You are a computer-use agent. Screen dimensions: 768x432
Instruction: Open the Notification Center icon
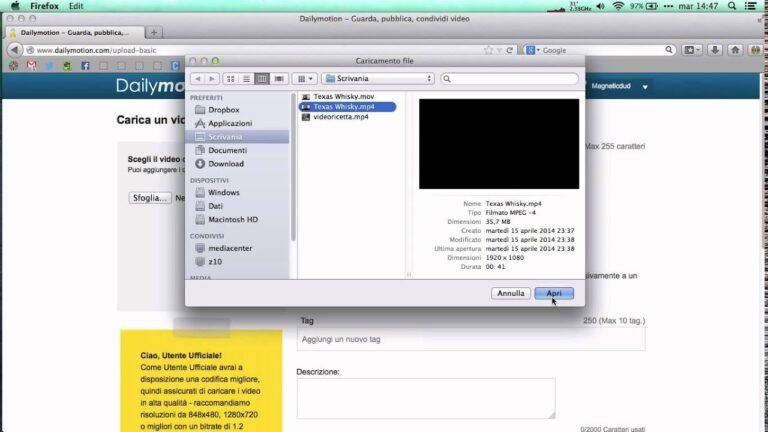tap(750, 6)
